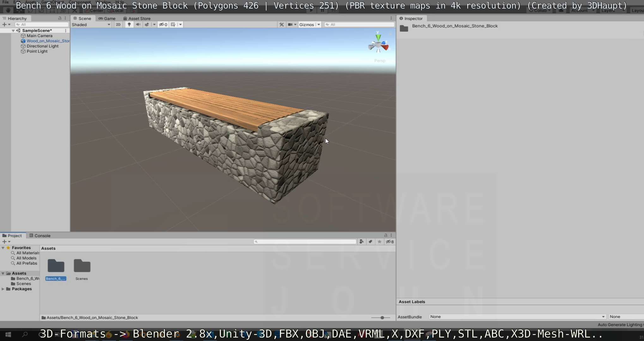
Task: Click Auto Generate Lighting status text
Action: pos(620,325)
